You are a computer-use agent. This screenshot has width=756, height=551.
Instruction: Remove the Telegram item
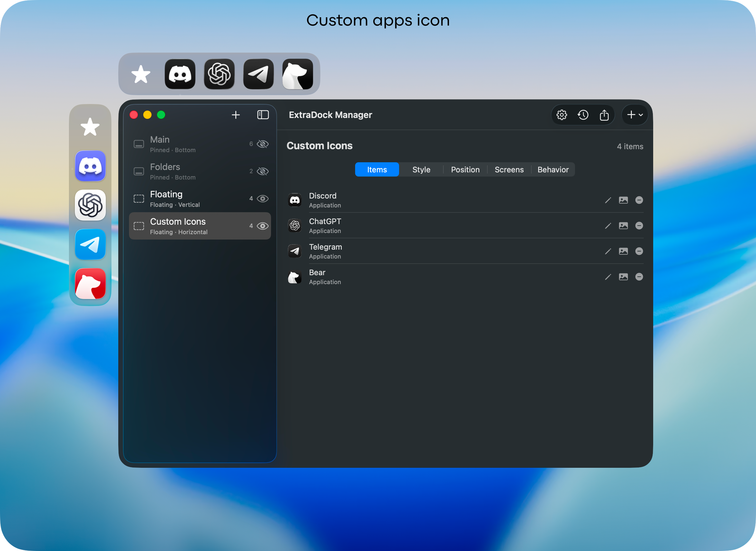[x=639, y=251]
